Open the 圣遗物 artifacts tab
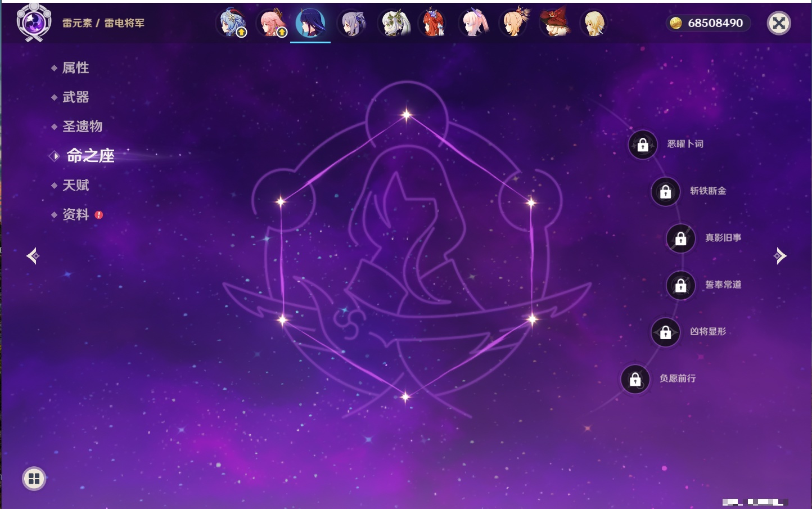This screenshot has width=812, height=509. pyautogui.click(x=82, y=127)
